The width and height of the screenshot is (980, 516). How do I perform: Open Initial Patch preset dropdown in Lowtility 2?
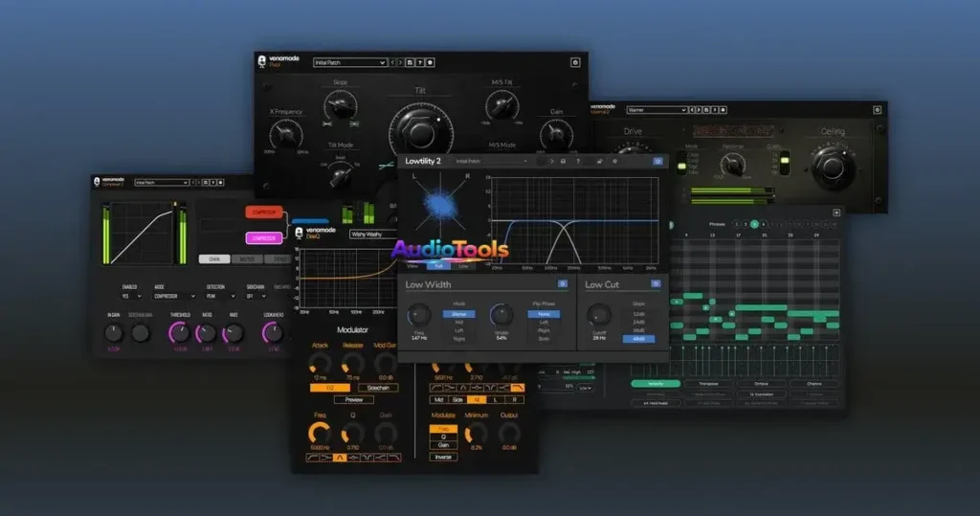[491, 162]
